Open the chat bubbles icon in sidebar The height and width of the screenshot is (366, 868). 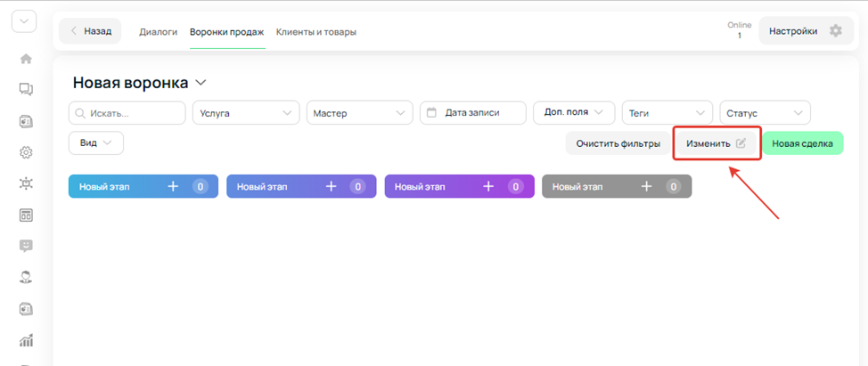click(x=26, y=89)
